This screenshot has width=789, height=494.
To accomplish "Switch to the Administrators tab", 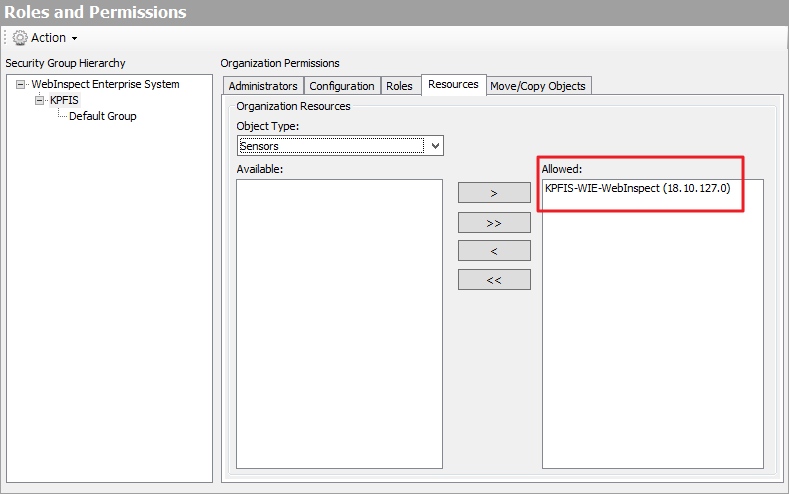I will tap(263, 86).
